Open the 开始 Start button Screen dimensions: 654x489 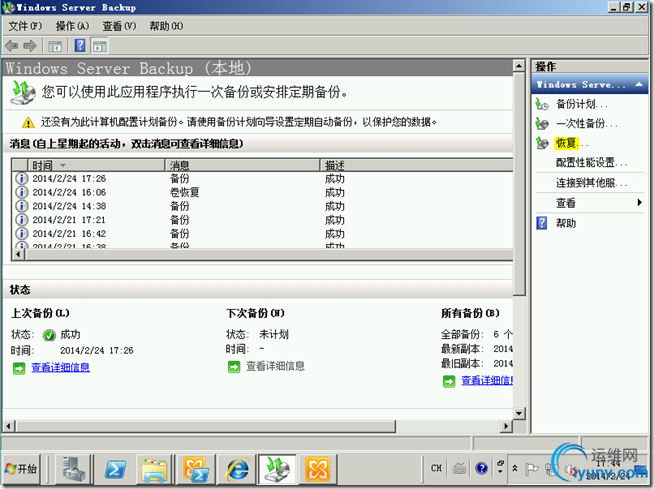[21, 469]
